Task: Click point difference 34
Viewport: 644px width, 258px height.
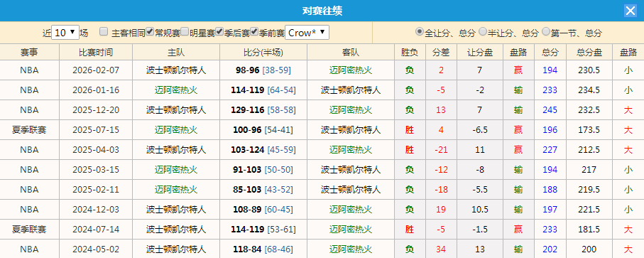Action: [x=441, y=249]
